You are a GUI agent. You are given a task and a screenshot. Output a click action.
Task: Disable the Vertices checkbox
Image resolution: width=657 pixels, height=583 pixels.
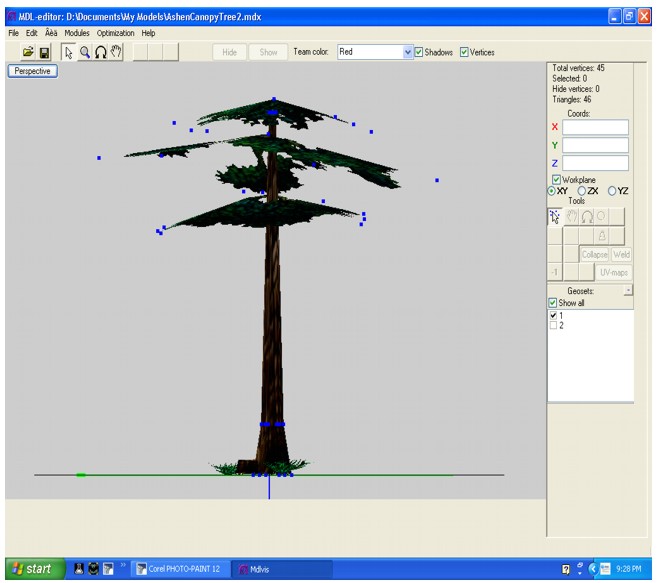[x=465, y=52]
